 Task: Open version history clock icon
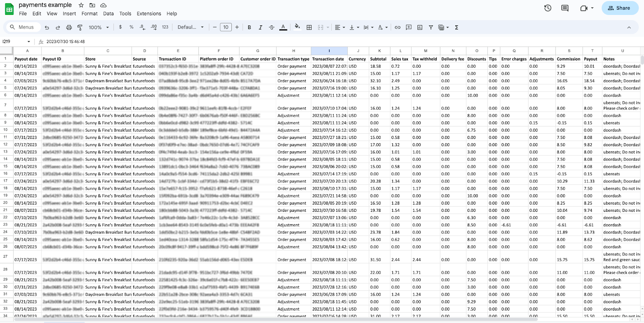pyautogui.click(x=547, y=8)
